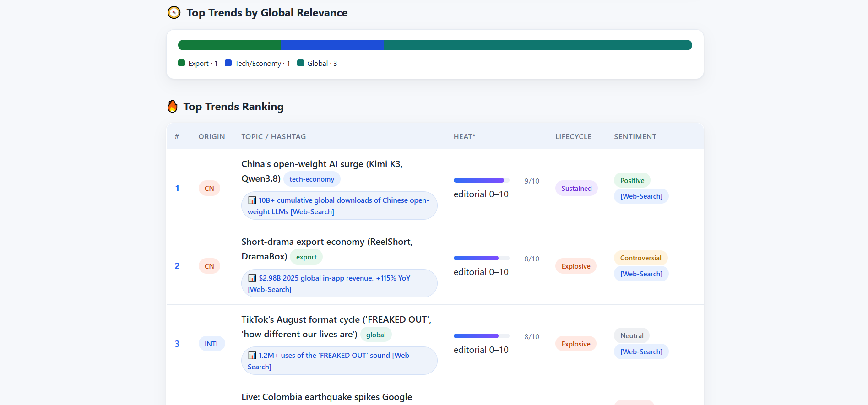This screenshot has width=868, height=405.
Task: Click the Short-drama export economy topic title
Action: (x=327, y=249)
